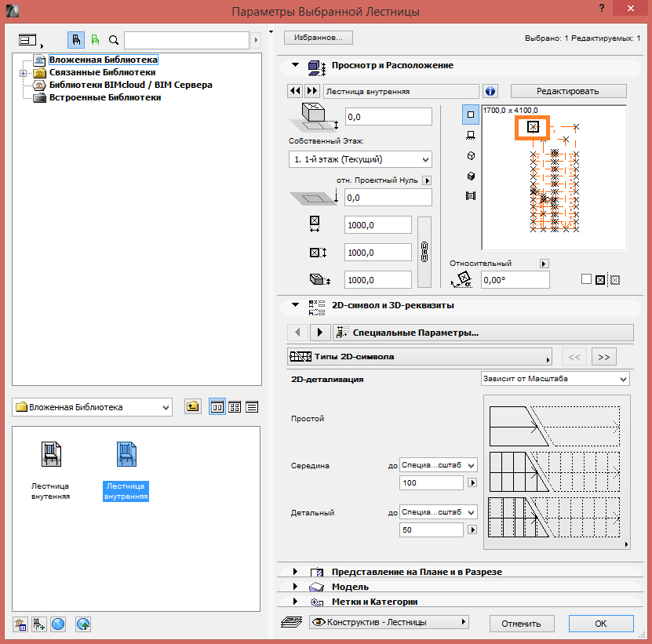Screen dimensions: 652x644
Task: Switch to list view
Action: [252, 407]
